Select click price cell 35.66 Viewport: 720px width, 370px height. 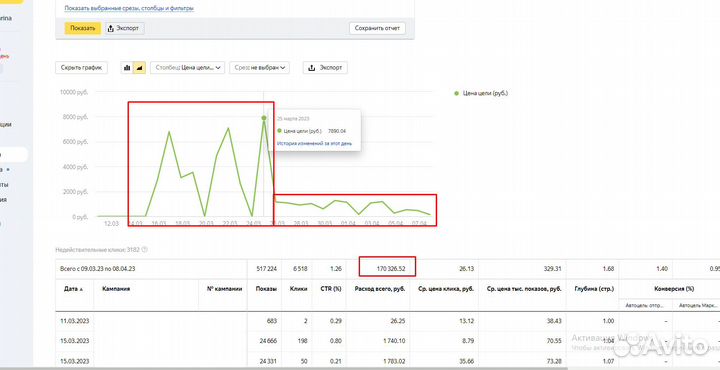[467, 361]
